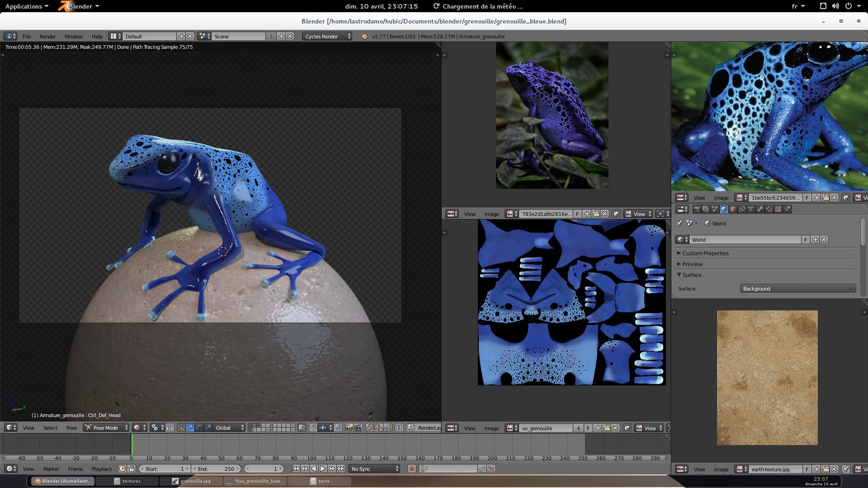The width and height of the screenshot is (868, 488).
Task: Click Paste flipped pose icon
Action: tap(387, 428)
